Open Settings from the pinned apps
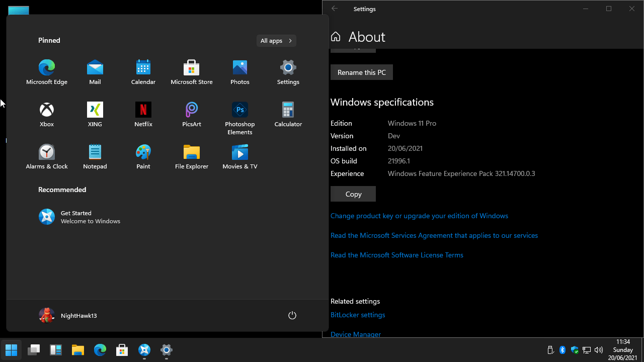The image size is (644, 362). tap(288, 72)
